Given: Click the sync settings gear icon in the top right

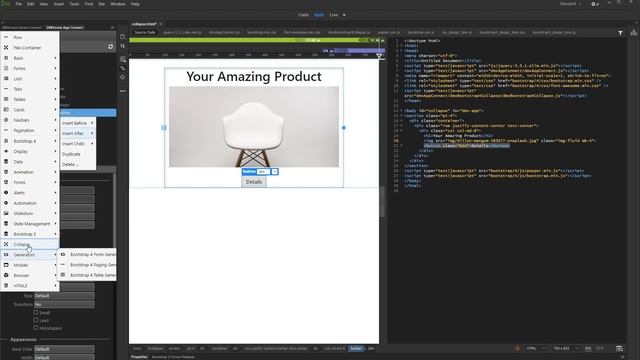Looking at the screenshot, I should coord(595,4).
